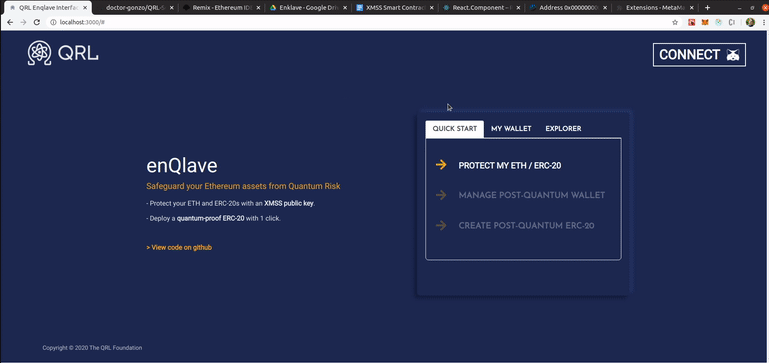Open the MY WALLET tab
Screen dimensions: 769x363
[511, 129]
